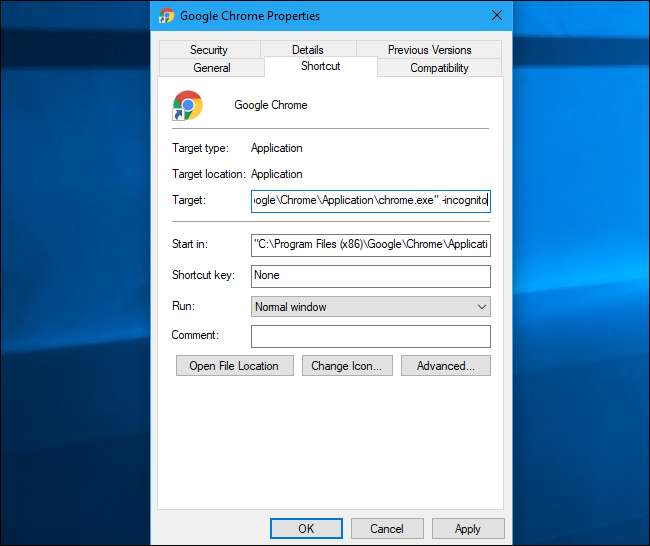
Task: Focus the Start in path field
Action: (370, 245)
